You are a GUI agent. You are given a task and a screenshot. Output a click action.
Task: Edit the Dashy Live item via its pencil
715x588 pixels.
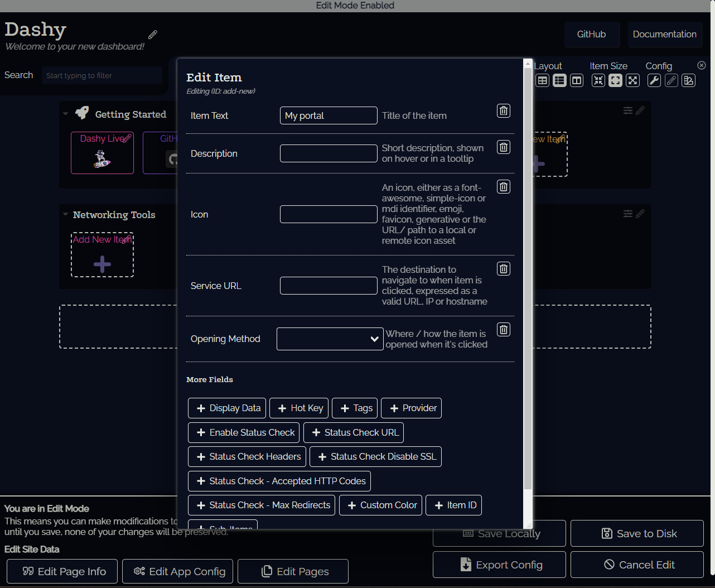127,138
